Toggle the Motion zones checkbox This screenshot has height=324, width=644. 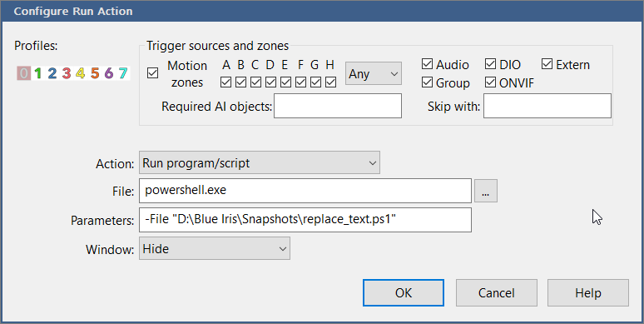(153, 73)
